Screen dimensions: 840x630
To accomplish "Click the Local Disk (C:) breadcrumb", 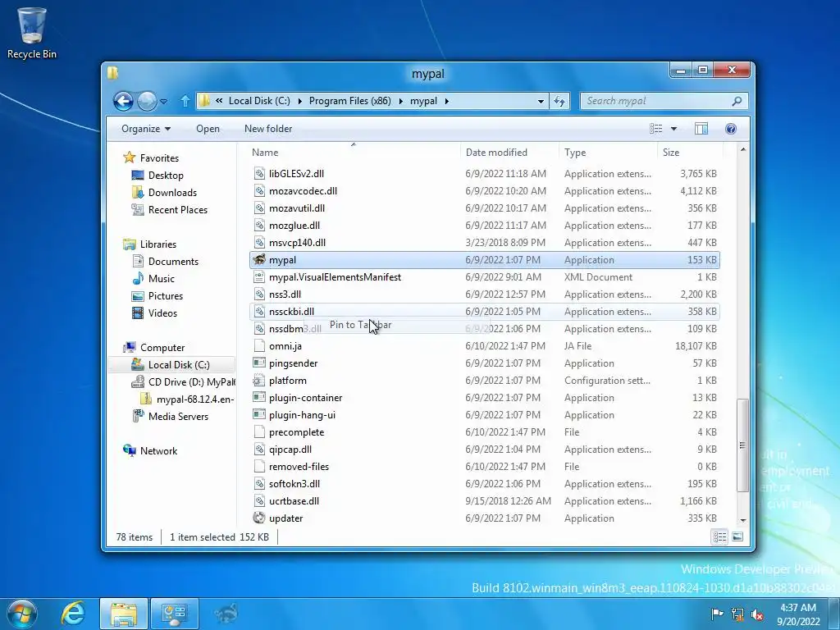I will (x=259, y=101).
